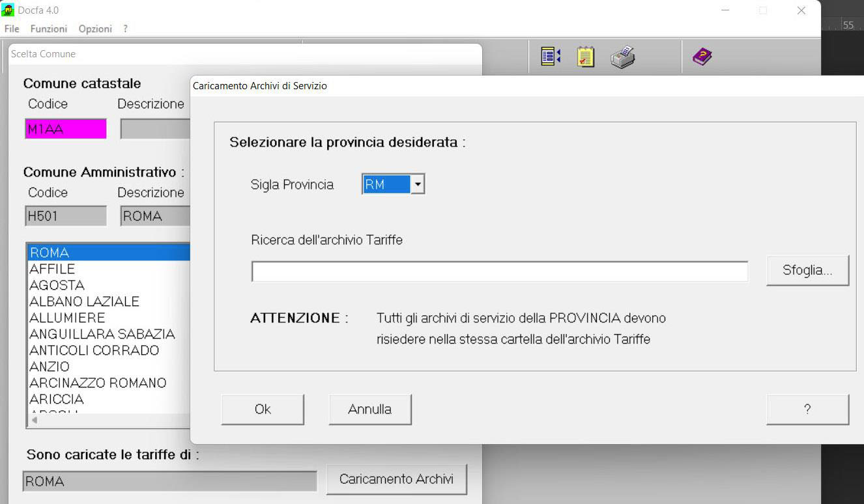
Task: Click the list's horizontal scrollbar left arrow
Action: 34,421
